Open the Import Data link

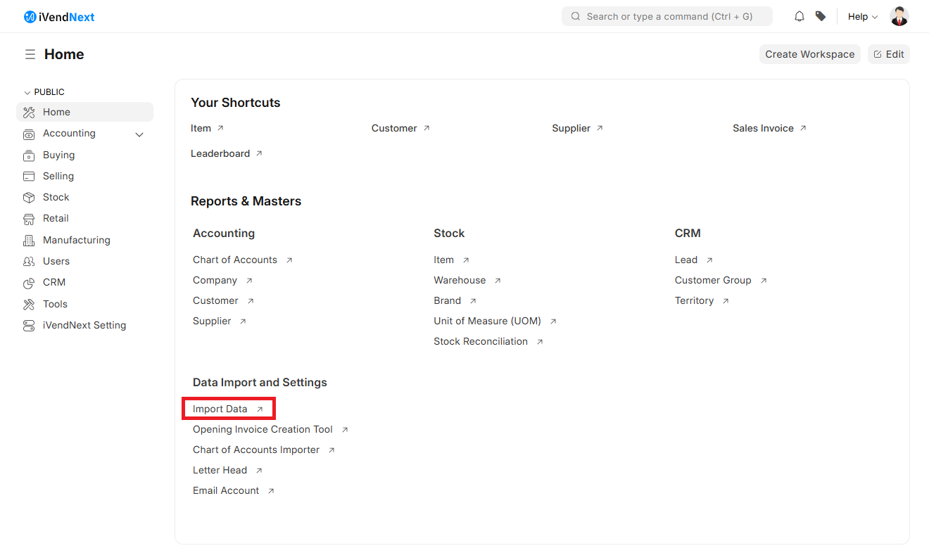click(220, 409)
